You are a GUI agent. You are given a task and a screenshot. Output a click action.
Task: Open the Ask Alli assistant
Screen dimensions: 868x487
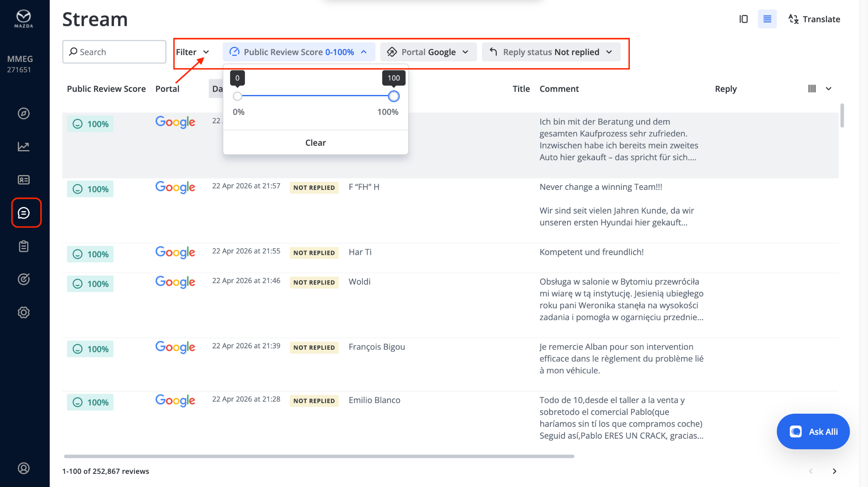point(813,431)
